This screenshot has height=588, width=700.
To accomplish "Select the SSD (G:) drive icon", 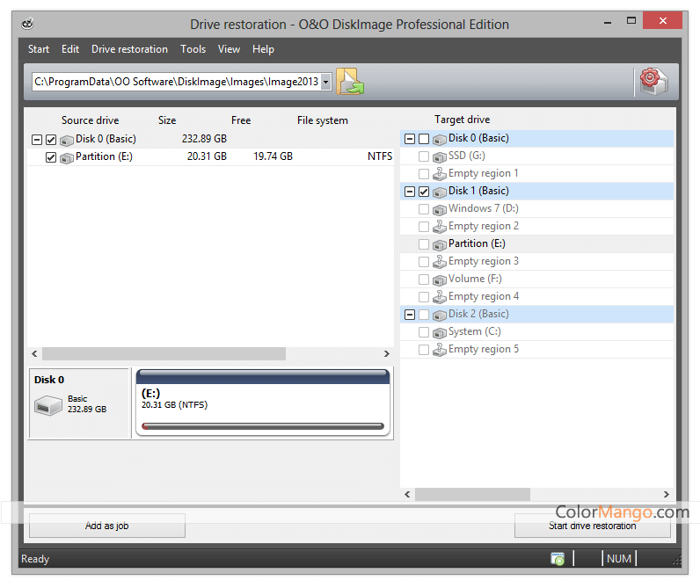I will [x=439, y=156].
